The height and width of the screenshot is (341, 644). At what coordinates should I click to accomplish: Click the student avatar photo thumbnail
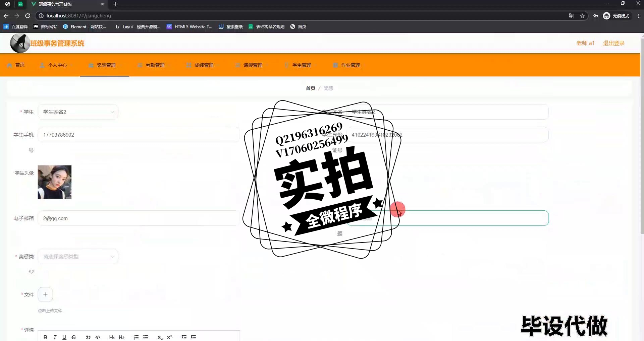(x=55, y=182)
